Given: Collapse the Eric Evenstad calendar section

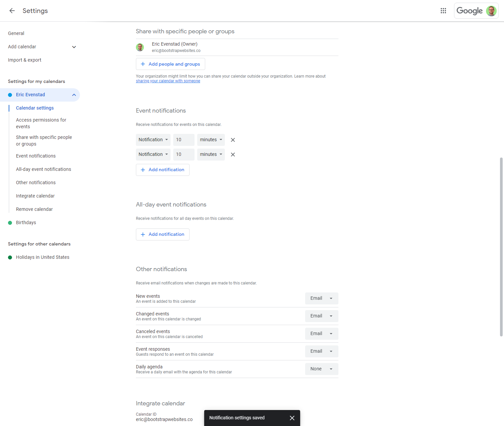Looking at the screenshot, I should coord(74,95).
